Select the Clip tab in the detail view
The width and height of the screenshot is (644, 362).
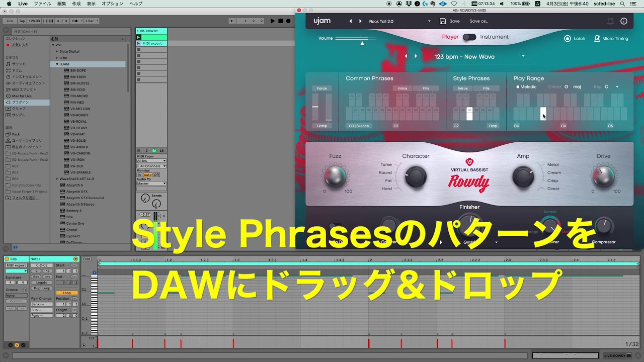click(15, 258)
